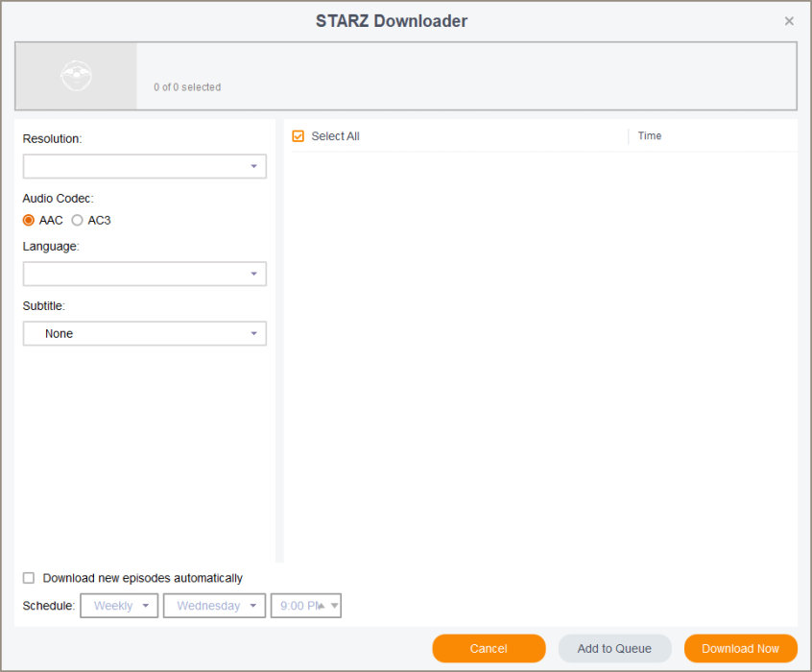
Task: Click the Time column header
Action: pyautogui.click(x=650, y=136)
